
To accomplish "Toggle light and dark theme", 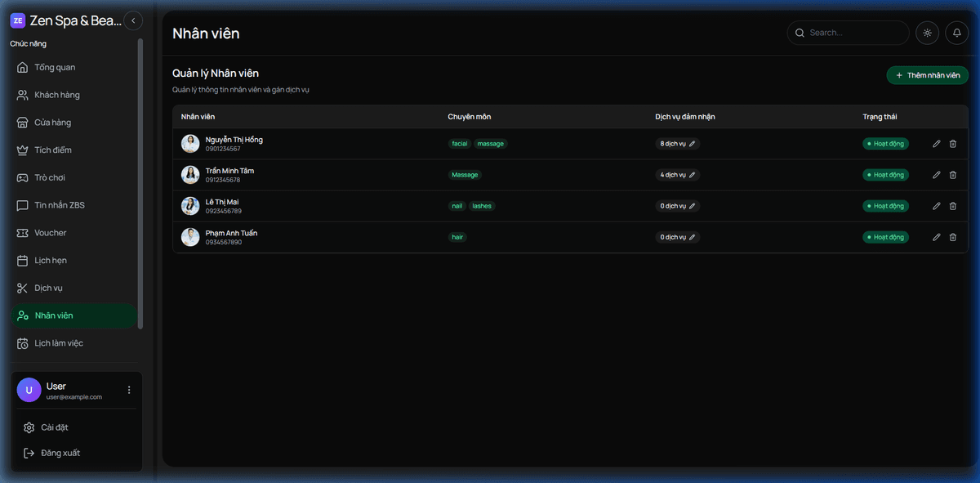I will (x=927, y=33).
